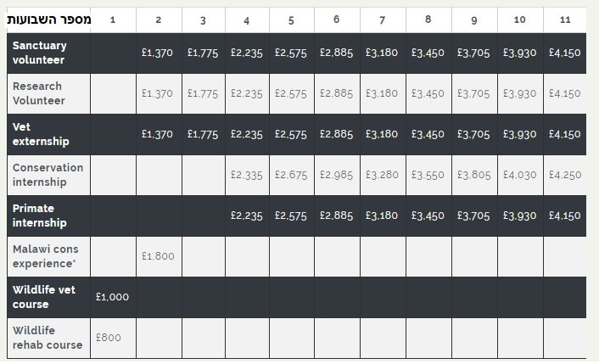Viewport: 599px width, 364px height.
Task: Click the £1,000 Wildlife vet course price
Action: 112,297
